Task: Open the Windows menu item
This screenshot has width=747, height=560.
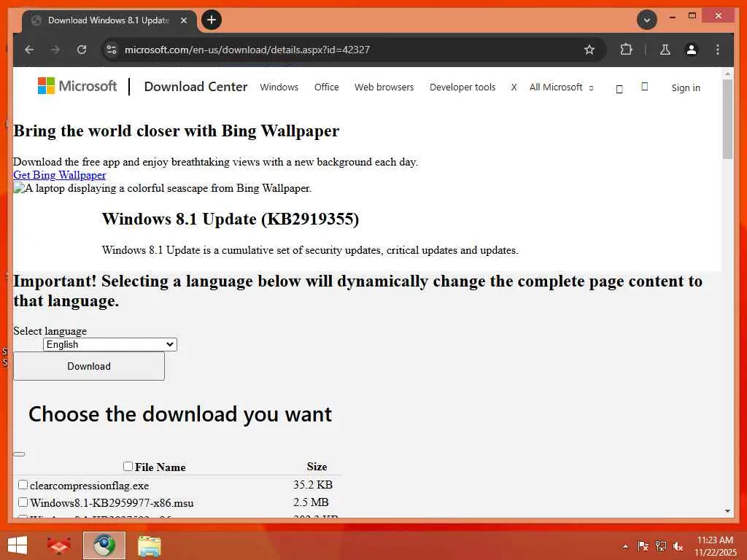Action: (279, 87)
